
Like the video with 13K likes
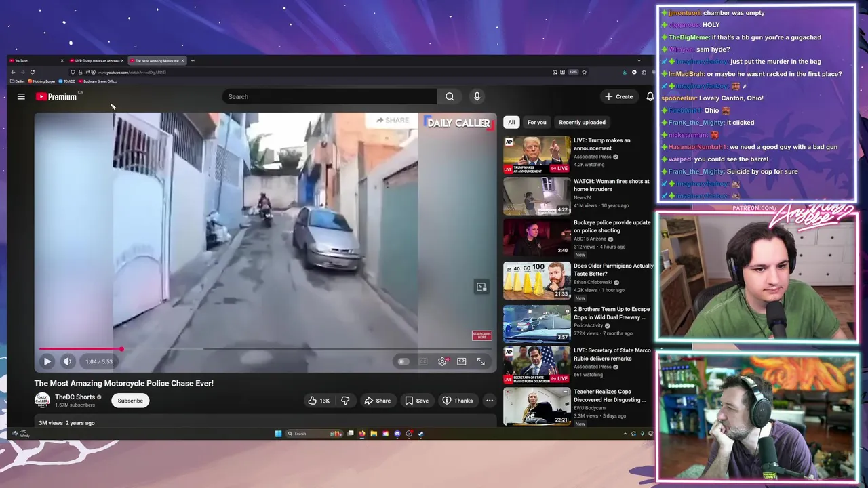pos(318,401)
